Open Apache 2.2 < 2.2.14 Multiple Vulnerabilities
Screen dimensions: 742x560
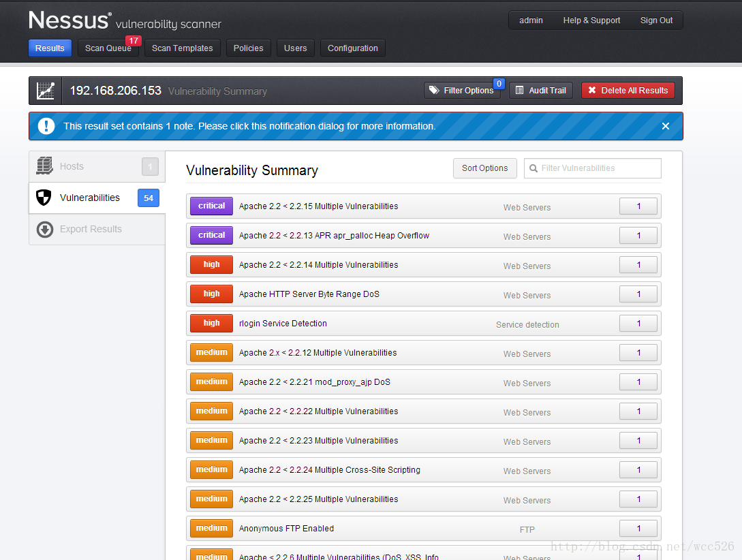coord(424,265)
